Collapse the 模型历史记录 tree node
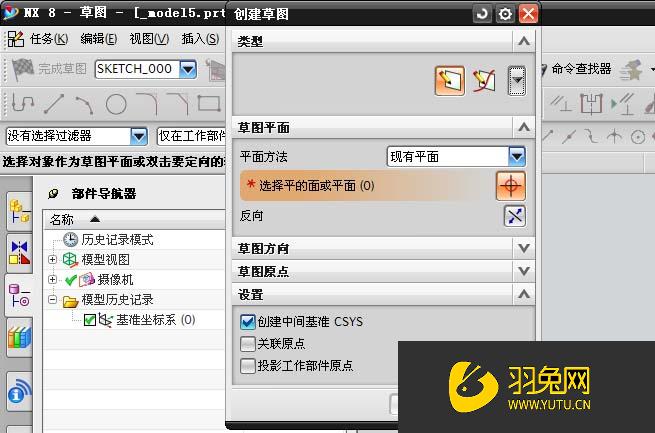The image size is (655, 433). click(52, 299)
